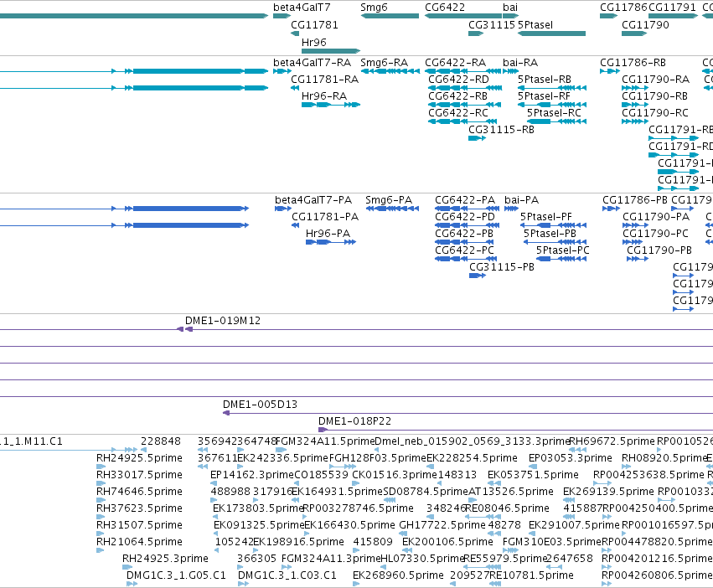Screen dimensions: 713x588
Task: Select feature DMG1C.3_1.G05.C1
Action: (x=132, y=584)
